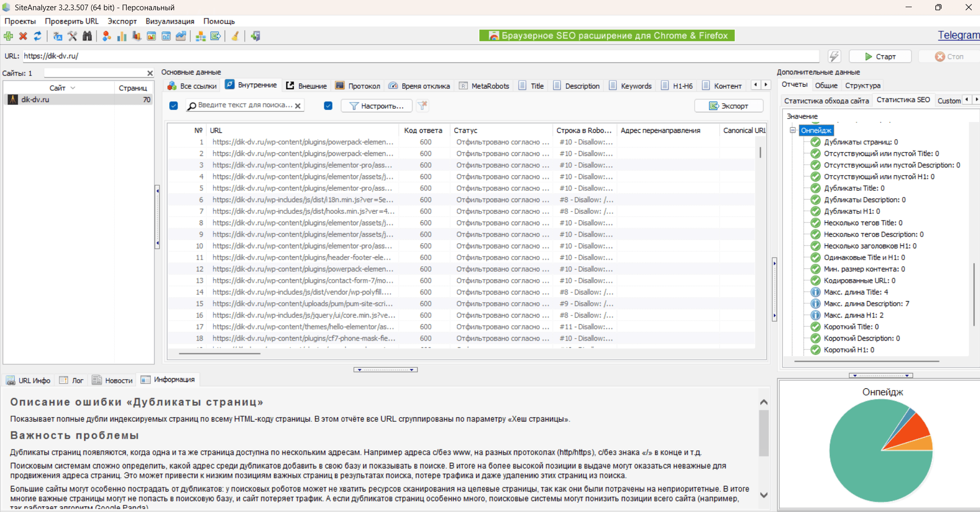Image resolution: width=980 pixels, height=512 pixels.
Task: Click the spreadsheet export icon in toolbar
Action: (215, 36)
